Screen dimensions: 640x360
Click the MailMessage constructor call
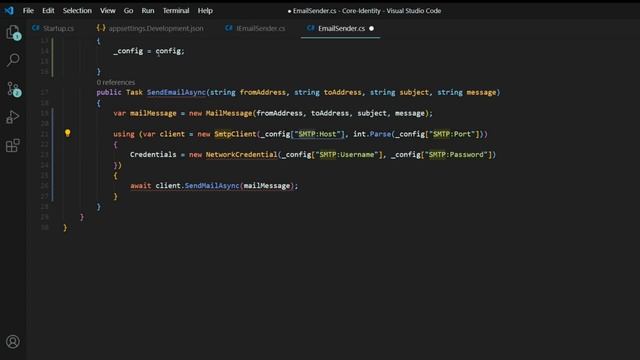click(x=229, y=113)
